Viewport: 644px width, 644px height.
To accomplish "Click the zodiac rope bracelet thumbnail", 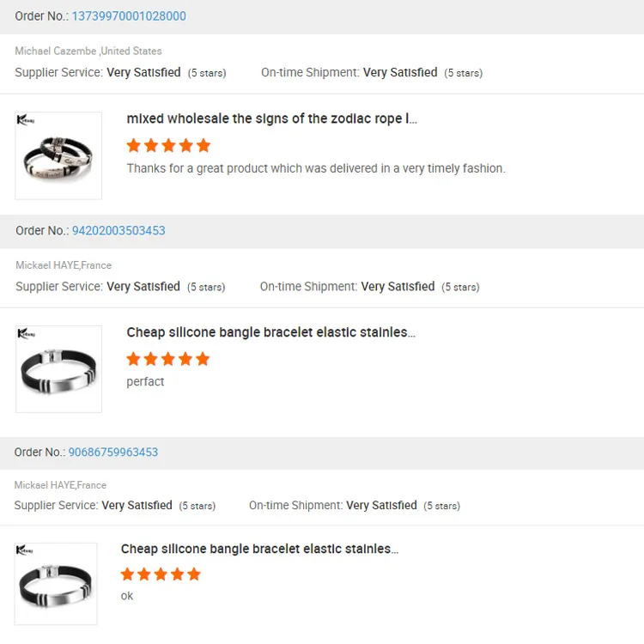I will pos(58,155).
